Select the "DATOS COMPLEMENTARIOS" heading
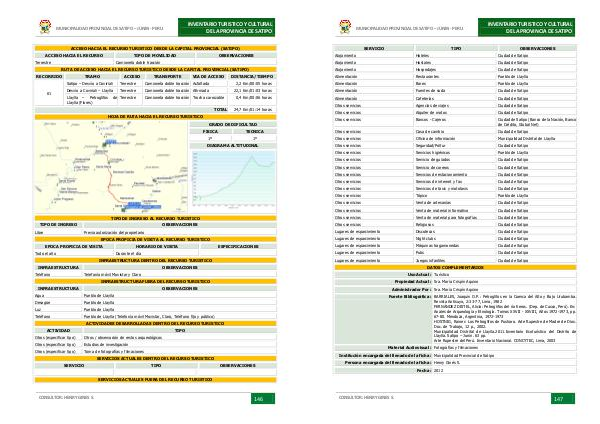This screenshot has width=600, height=424. tap(455, 267)
